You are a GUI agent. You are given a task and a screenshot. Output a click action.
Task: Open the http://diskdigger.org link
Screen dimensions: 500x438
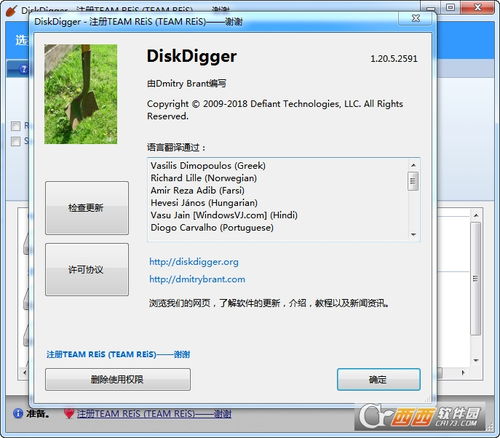(194, 262)
